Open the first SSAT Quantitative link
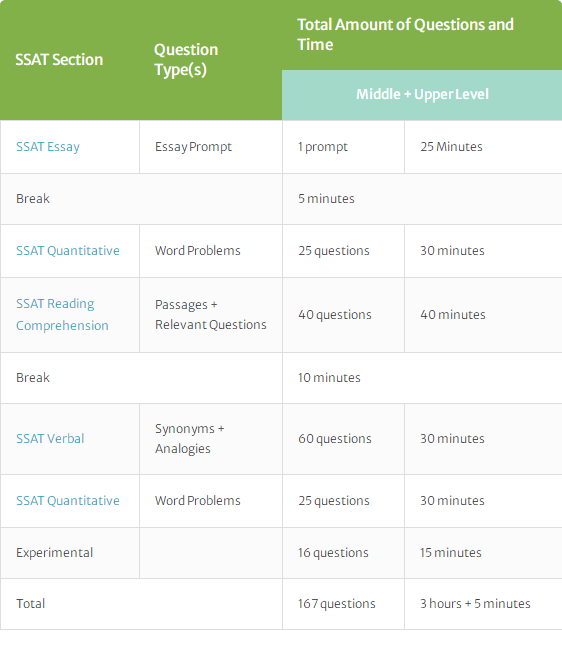The width and height of the screenshot is (562, 655). pyautogui.click(x=68, y=251)
